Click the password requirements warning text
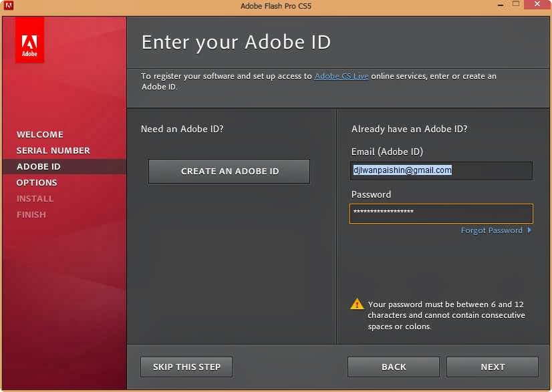 pyautogui.click(x=446, y=315)
